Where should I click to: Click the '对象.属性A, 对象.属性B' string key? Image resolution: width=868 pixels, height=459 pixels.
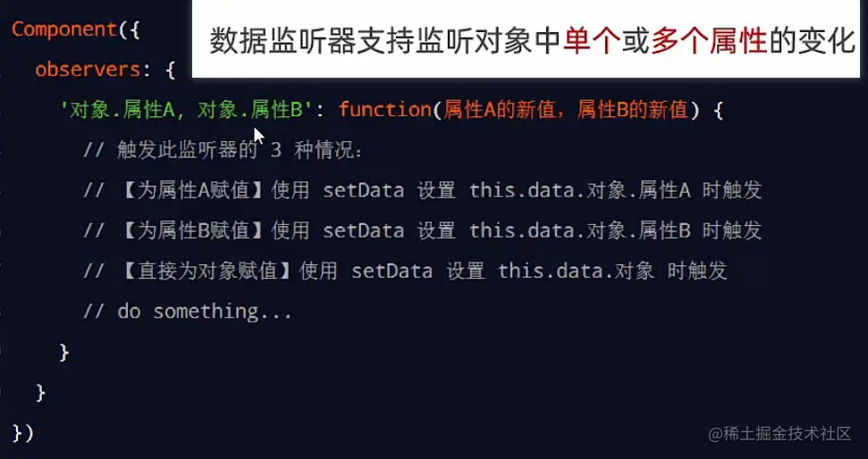click(x=185, y=110)
